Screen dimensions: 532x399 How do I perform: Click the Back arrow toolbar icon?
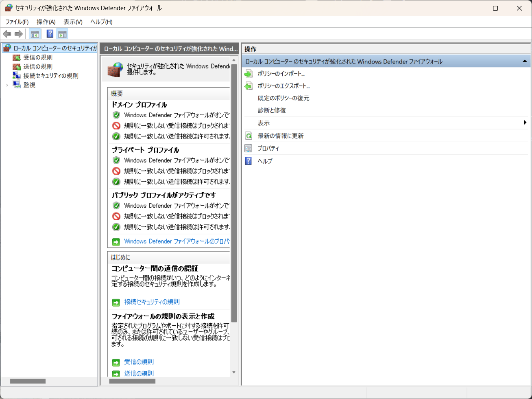tap(7, 34)
